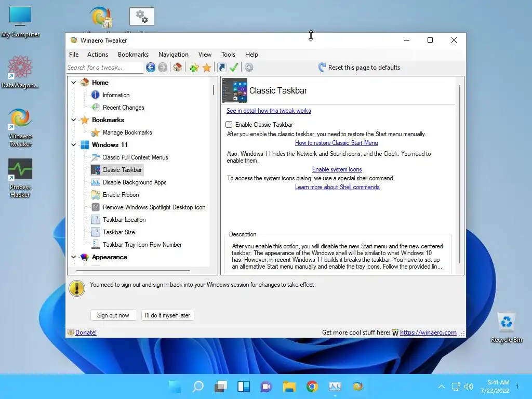The width and height of the screenshot is (532, 399).
Task: Click the Donate! link
Action: [86, 332]
